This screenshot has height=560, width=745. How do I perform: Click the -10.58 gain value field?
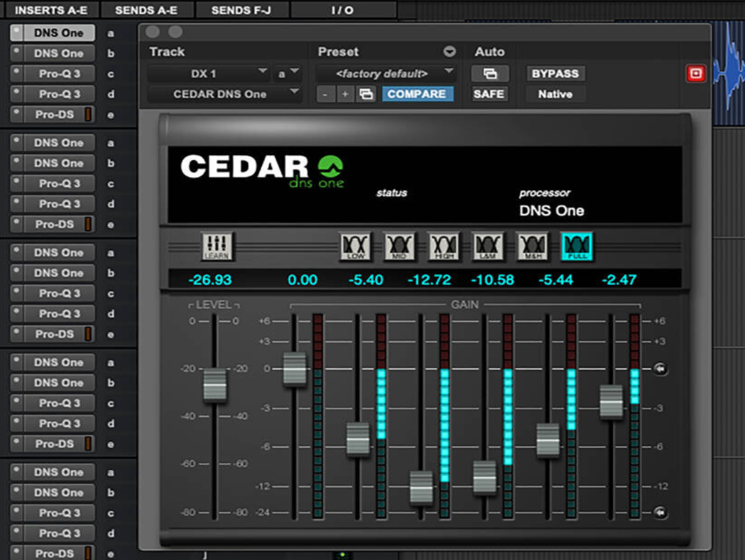[x=492, y=279]
